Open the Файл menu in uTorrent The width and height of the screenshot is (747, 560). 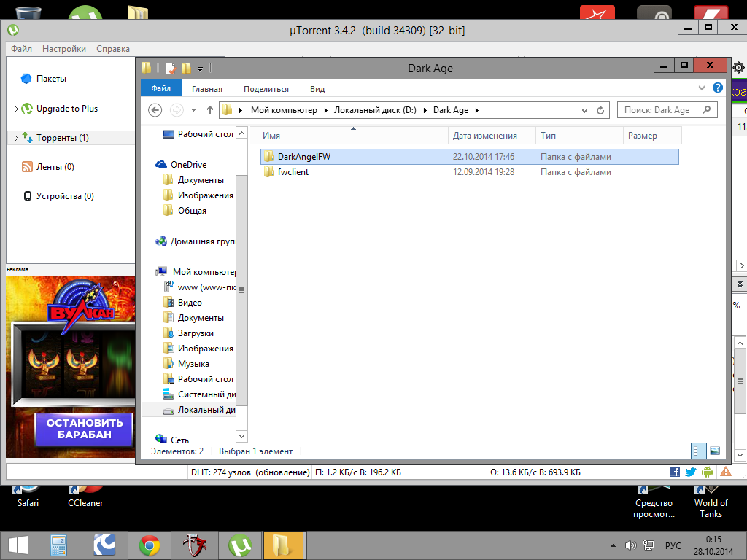pyautogui.click(x=21, y=49)
